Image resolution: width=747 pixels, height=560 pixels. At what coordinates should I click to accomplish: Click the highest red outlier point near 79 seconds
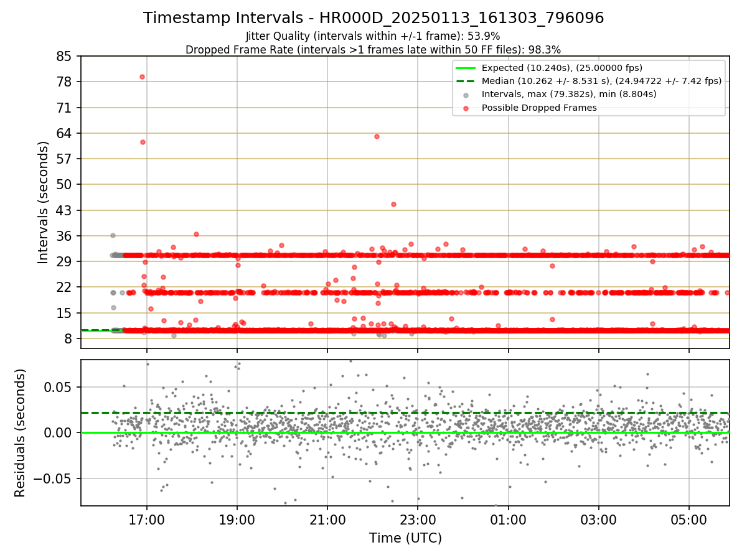[x=142, y=77]
